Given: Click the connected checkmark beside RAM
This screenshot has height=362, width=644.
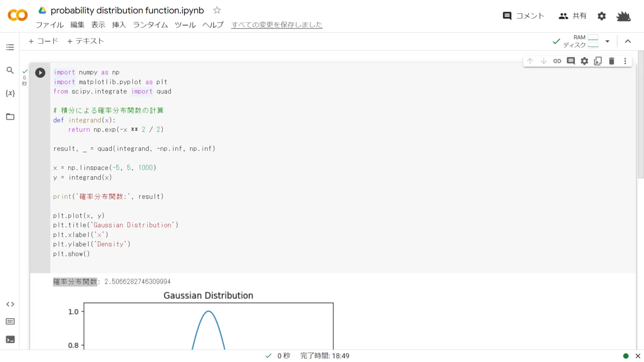Looking at the screenshot, I should [556, 41].
